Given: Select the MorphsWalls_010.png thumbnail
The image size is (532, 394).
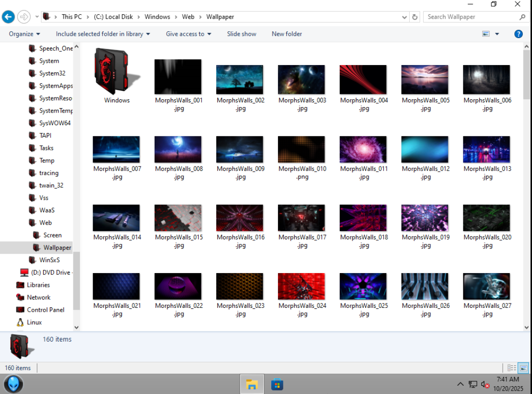Looking at the screenshot, I should click(x=301, y=149).
